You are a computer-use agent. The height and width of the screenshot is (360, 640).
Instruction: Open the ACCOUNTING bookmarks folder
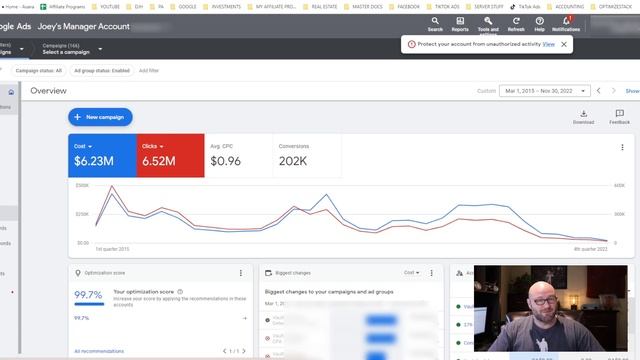click(x=565, y=7)
